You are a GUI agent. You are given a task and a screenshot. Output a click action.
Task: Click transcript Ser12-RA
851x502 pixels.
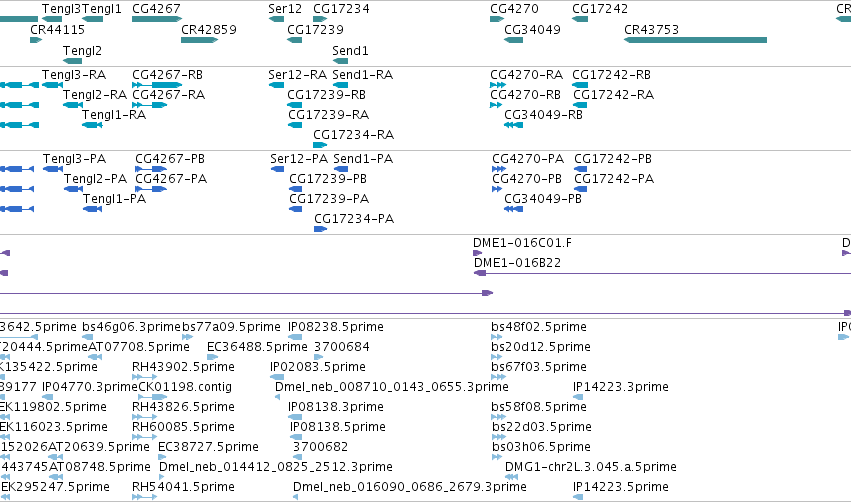pyautogui.click(x=297, y=75)
